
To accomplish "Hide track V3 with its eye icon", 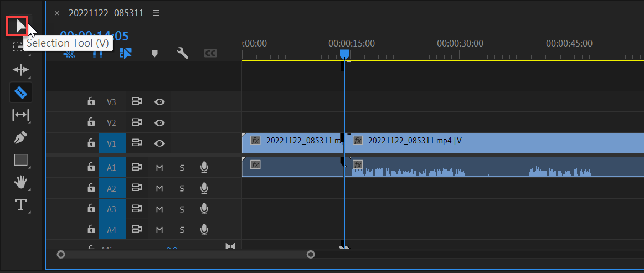I will point(159,102).
